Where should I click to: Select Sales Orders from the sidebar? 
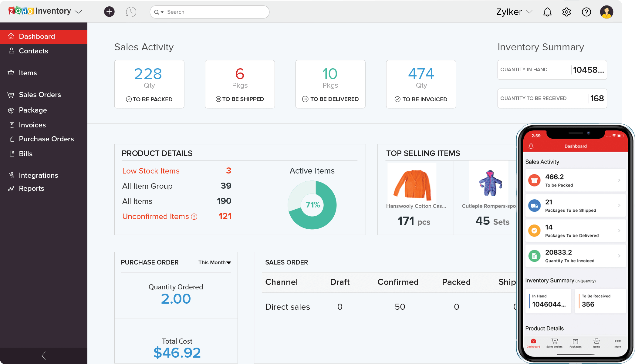coord(40,95)
